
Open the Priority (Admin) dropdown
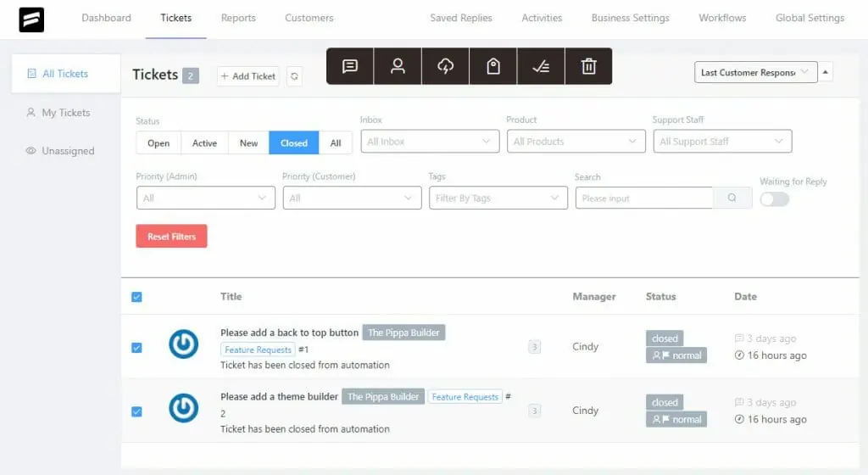pyautogui.click(x=205, y=198)
